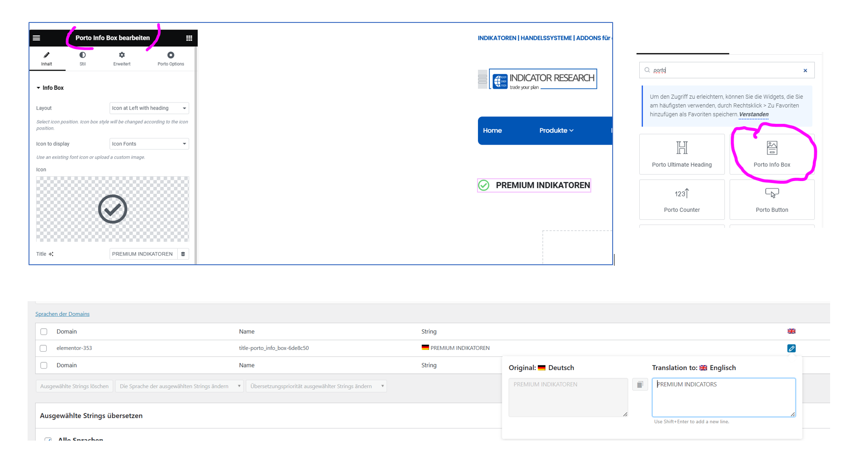The image size is (868, 464).
Task: Open the Home menu item
Action: coord(492,130)
